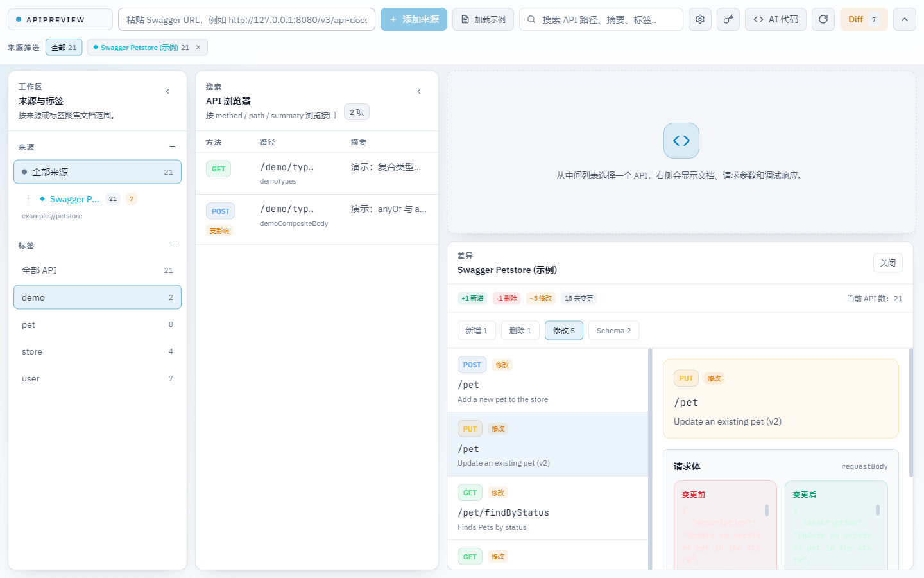The height and width of the screenshot is (578, 924).
Task: Click the code brackets placeholder icon
Action: coord(681,141)
